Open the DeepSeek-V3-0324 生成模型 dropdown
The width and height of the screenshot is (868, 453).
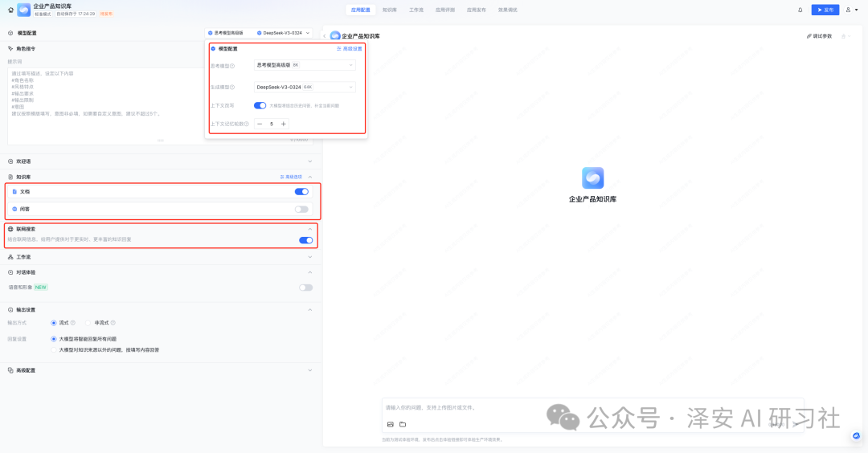tap(305, 87)
